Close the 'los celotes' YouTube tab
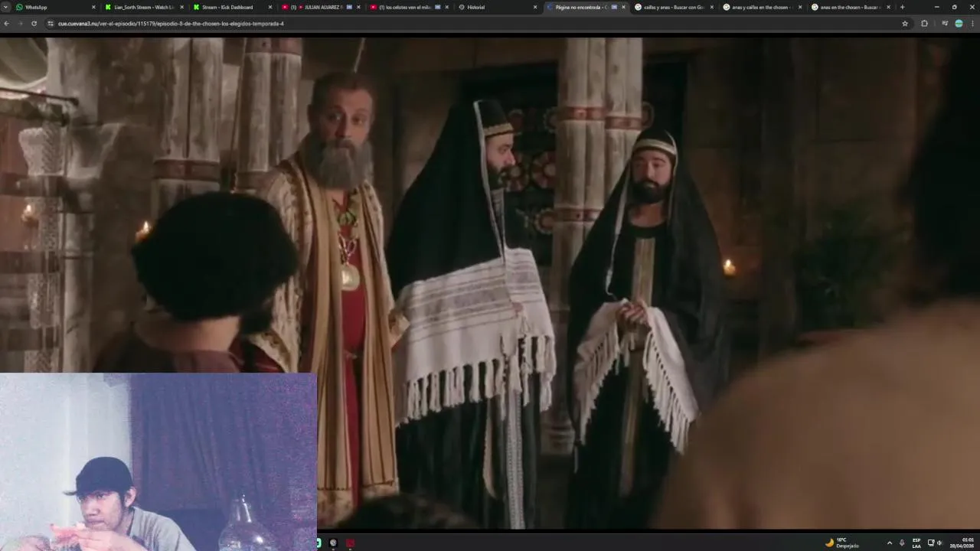Screen dimensions: 980x551 point(447,7)
